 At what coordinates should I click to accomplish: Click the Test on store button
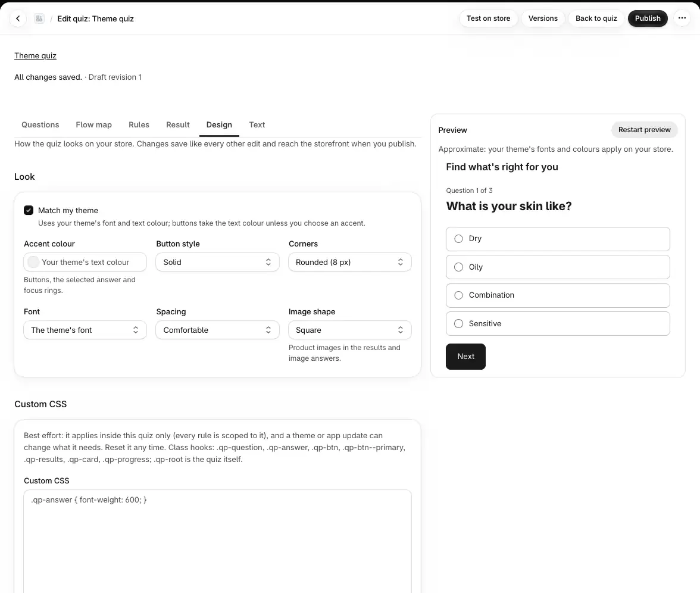pos(488,18)
